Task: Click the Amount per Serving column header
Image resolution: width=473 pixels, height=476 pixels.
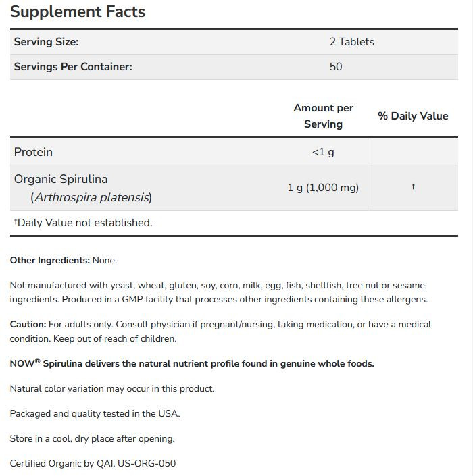Action: click(323, 116)
